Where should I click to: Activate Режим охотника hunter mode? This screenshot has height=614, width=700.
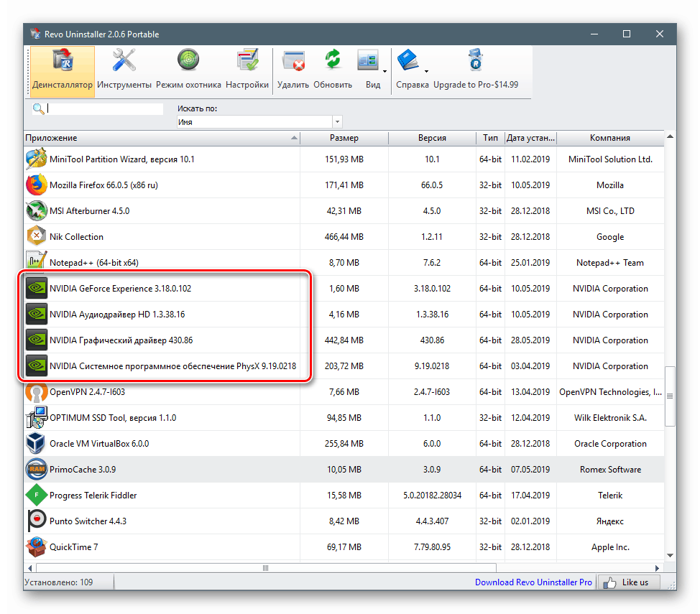(x=188, y=60)
